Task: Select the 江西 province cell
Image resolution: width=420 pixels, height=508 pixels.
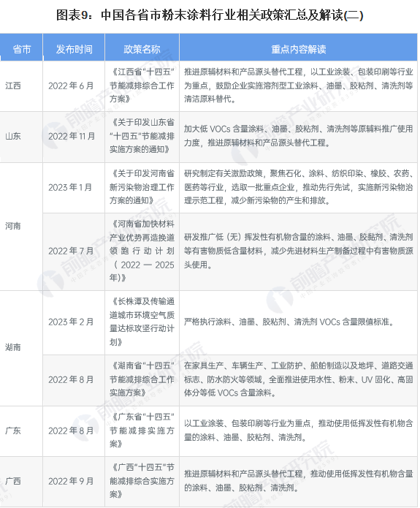Action: (x=13, y=86)
